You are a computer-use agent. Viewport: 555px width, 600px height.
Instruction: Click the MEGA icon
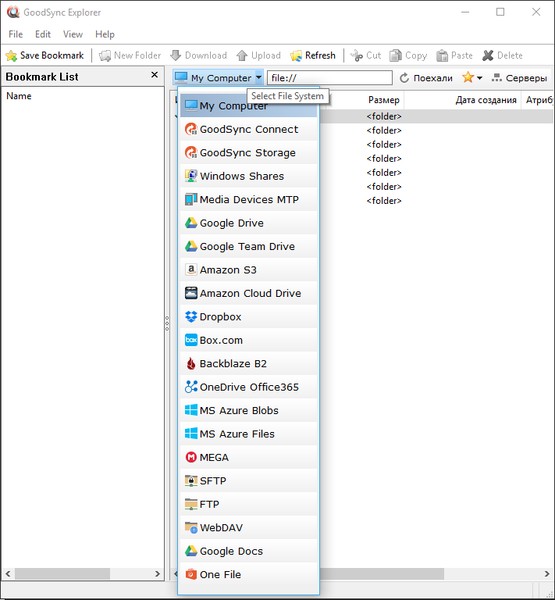click(191, 457)
